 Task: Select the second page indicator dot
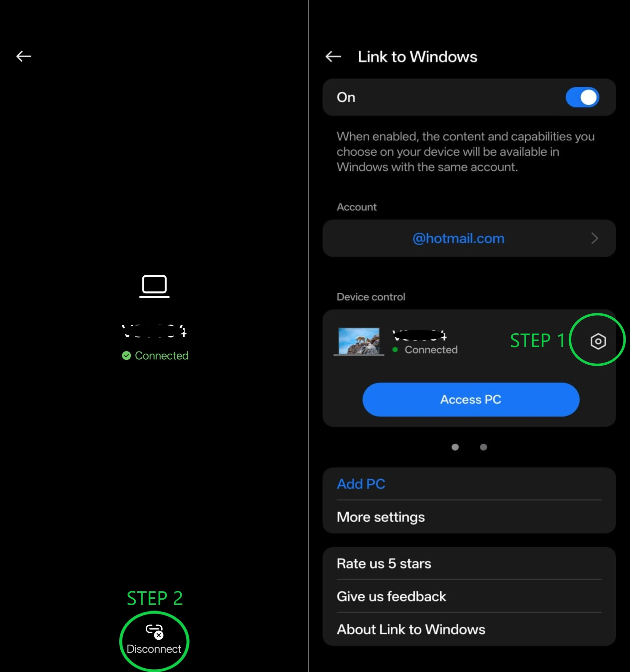pyautogui.click(x=483, y=447)
